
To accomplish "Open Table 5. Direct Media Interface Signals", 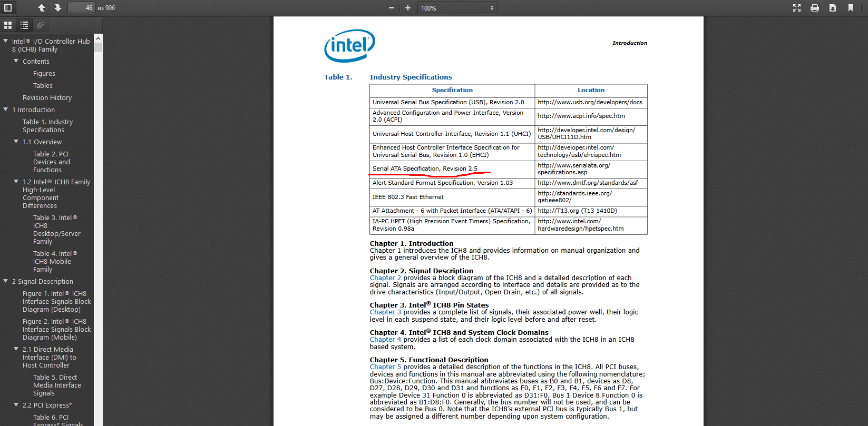I will pos(57,385).
